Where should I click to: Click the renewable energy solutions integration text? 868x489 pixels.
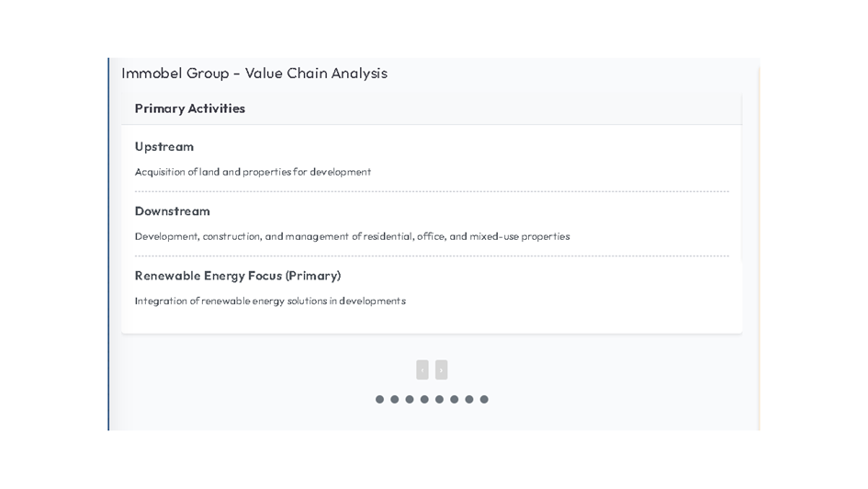click(x=270, y=301)
